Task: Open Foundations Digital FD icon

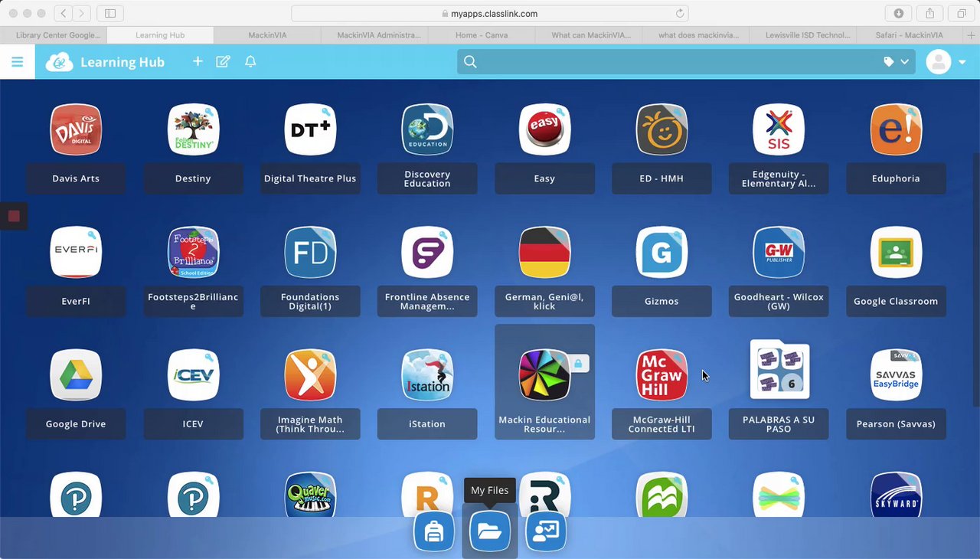Action: [x=310, y=252]
